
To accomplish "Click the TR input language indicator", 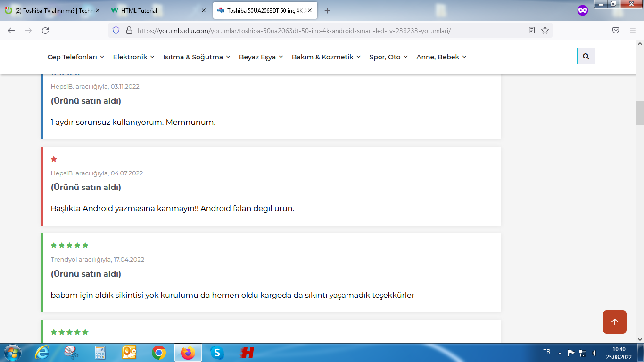I will (x=547, y=352).
